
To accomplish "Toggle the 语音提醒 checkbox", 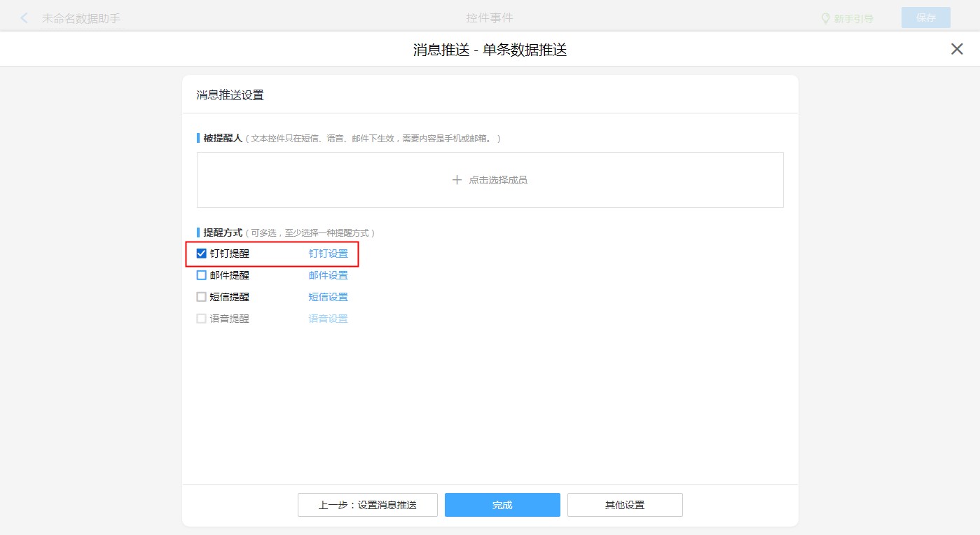I will click(202, 319).
